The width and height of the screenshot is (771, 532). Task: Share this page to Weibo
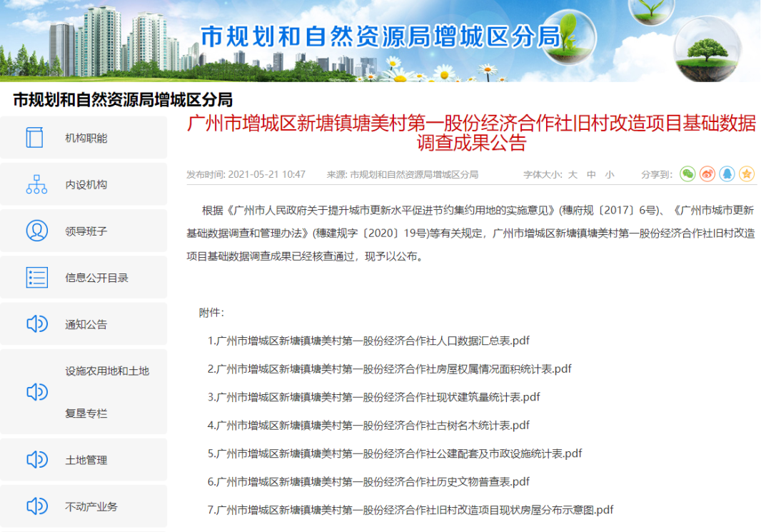pos(707,174)
